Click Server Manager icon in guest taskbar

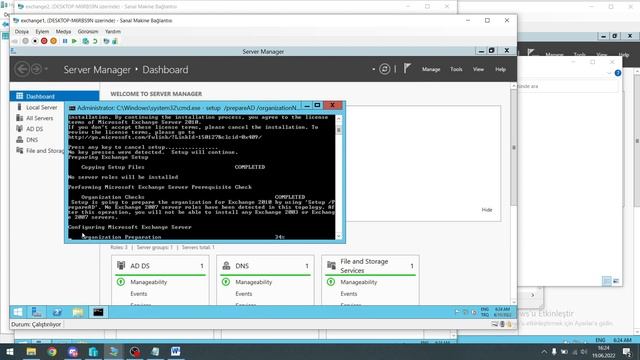click(x=37, y=312)
